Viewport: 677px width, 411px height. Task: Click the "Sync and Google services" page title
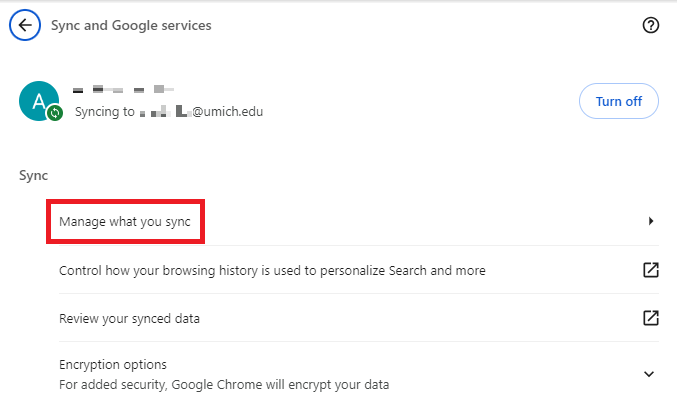click(131, 25)
